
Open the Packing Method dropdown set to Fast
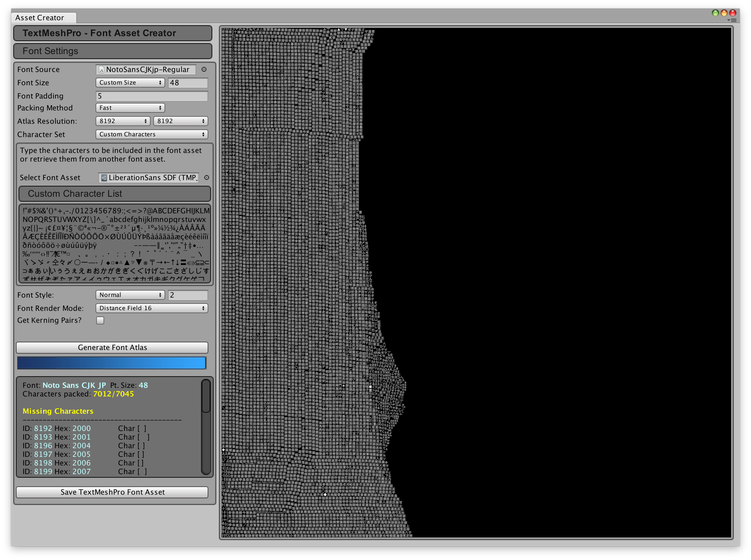[x=130, y=108]
